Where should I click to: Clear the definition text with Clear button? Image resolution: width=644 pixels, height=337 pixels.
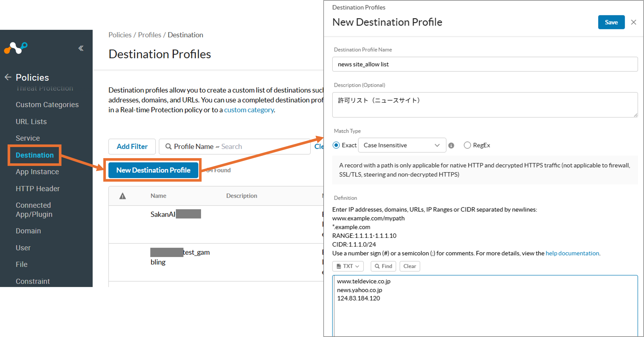pos(409,266)
